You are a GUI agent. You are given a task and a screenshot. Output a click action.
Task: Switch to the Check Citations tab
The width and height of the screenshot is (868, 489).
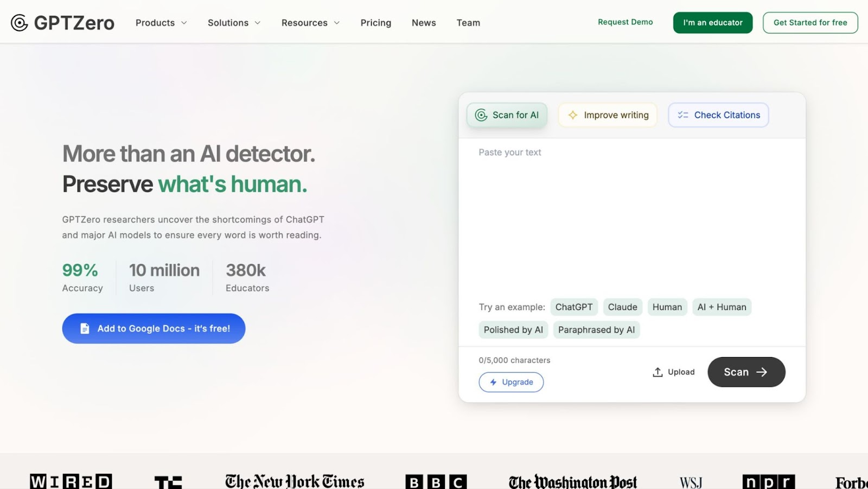tap(718, 115)
